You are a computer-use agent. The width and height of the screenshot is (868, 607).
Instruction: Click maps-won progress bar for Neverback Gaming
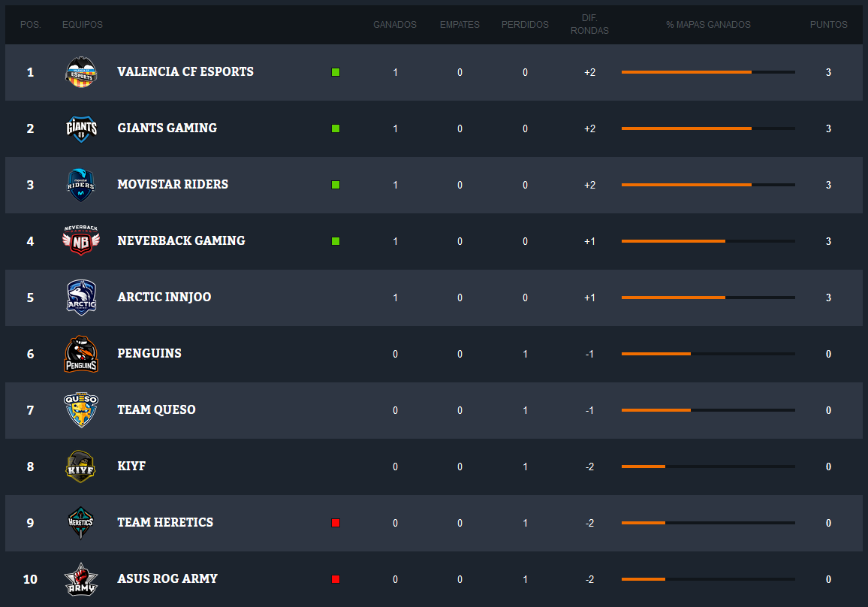(709, 241)
